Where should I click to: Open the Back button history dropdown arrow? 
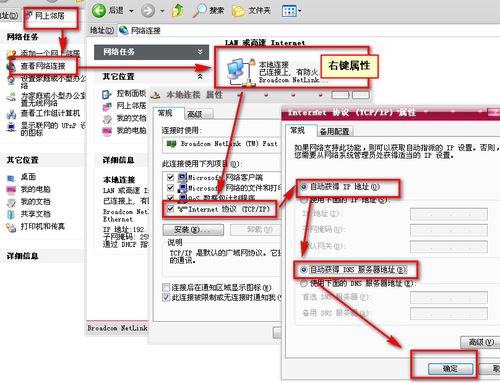(x=131, y=11)
